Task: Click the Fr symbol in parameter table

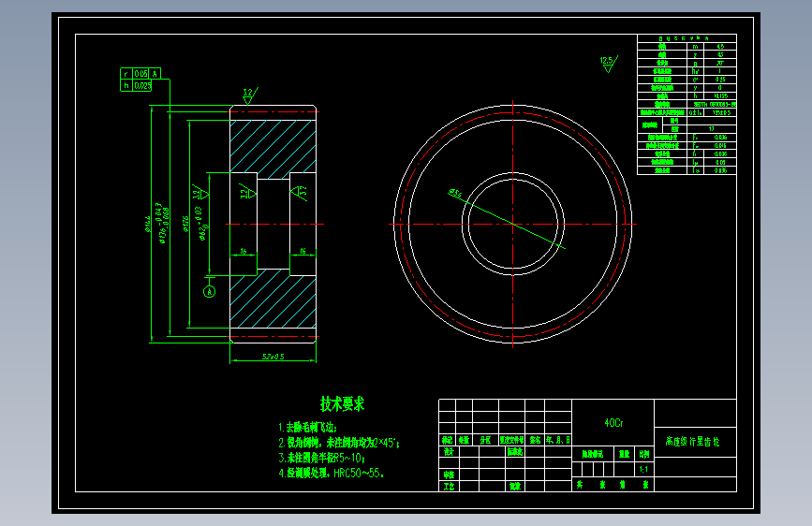Action: 695,138
